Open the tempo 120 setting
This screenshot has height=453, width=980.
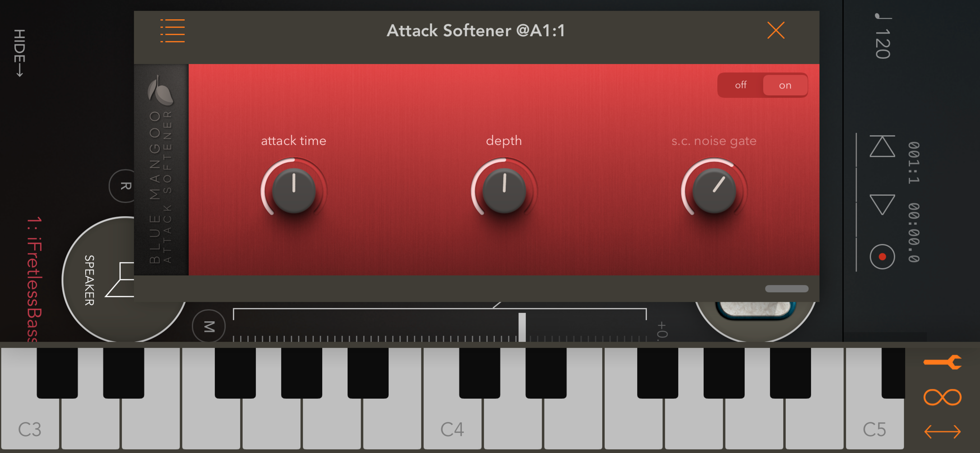pyautogui.click(x=882, y=36)
